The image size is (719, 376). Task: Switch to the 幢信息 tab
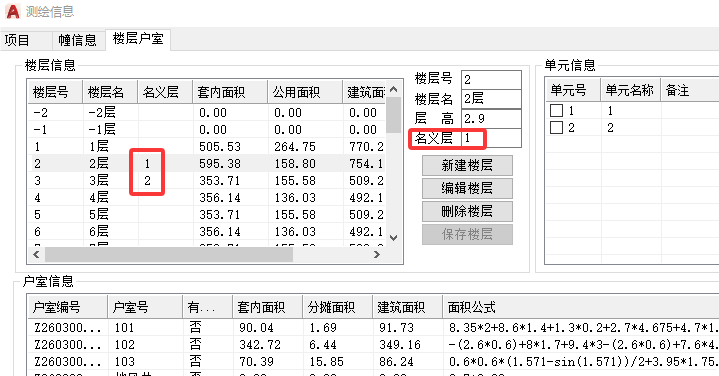pyautogui.click(x=78, y=40)
